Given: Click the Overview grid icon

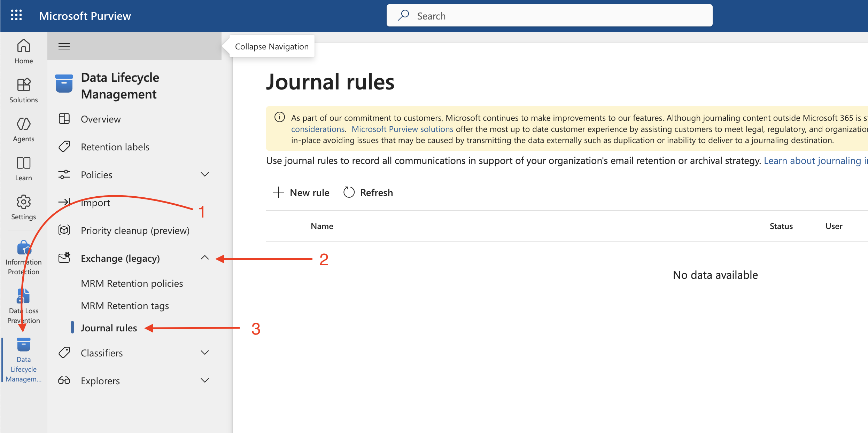Looking at the screenshot, I should 64,119.
